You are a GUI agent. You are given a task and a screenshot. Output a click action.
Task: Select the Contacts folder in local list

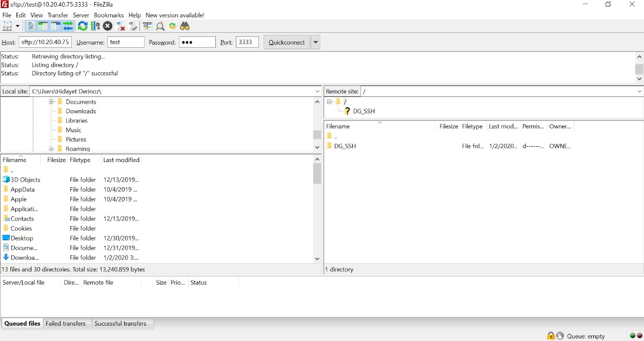click(x=22, y=219)
